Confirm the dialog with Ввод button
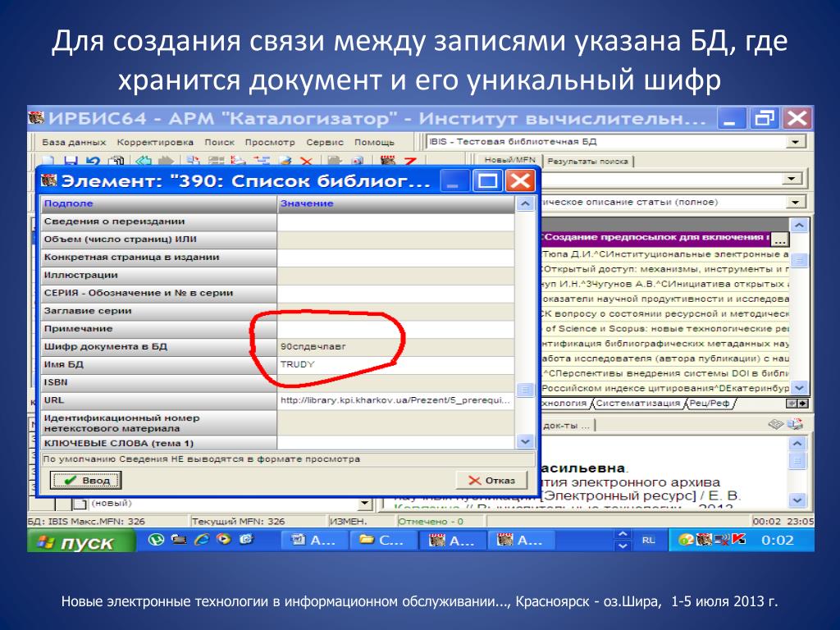The width and height of the screenshot is (840, 630). click(85, 480)
